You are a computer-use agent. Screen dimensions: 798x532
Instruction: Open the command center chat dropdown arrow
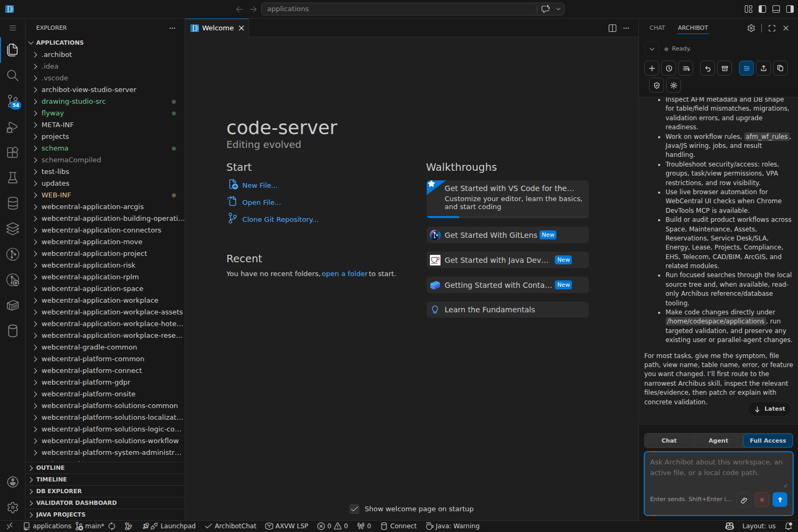point(558,9)
